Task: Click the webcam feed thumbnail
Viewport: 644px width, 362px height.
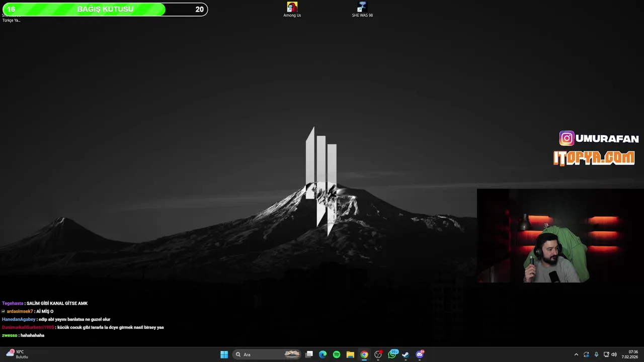Action: (560, 236)
